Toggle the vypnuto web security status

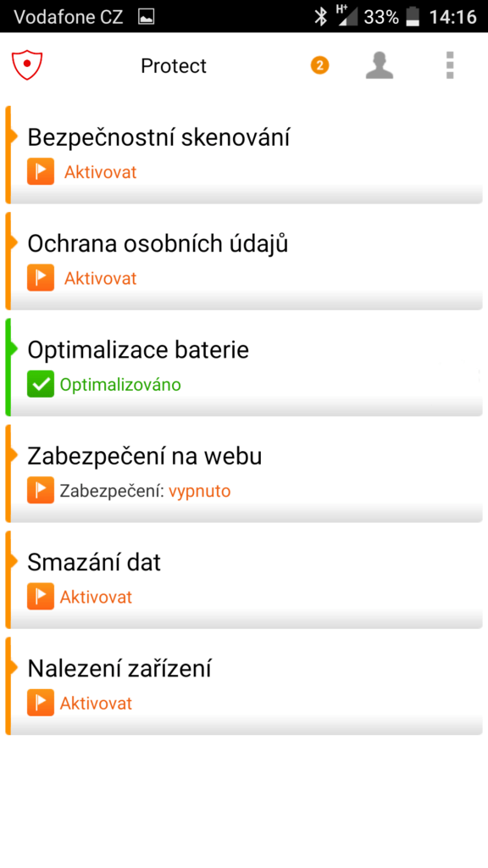click(200, 492)
